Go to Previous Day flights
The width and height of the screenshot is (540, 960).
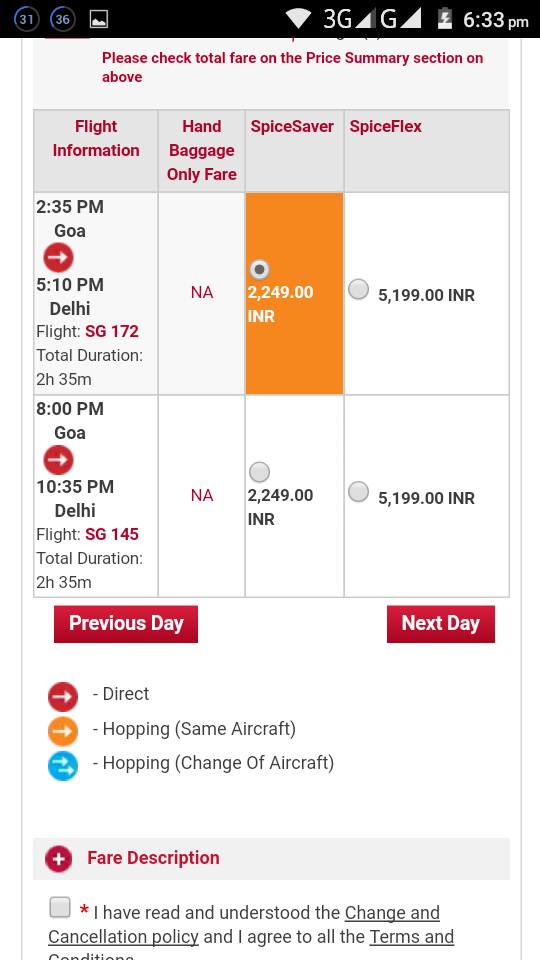[x=126, y=624]
